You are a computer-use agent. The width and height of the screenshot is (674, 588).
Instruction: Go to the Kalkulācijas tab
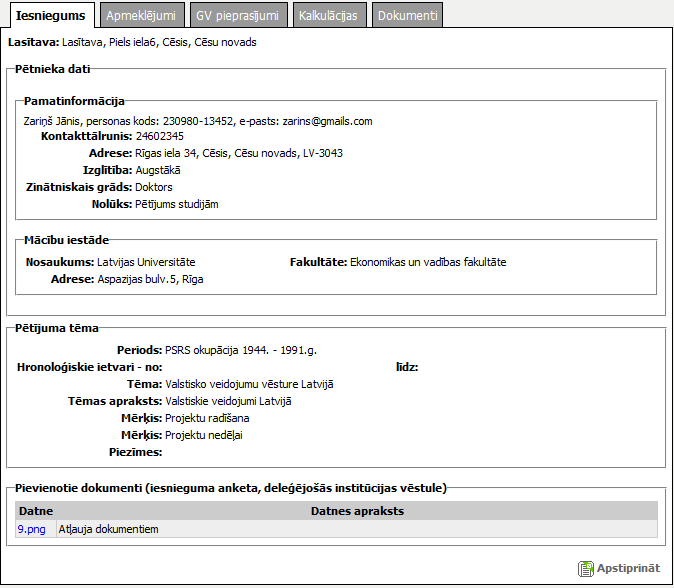[x=329, y=15]
